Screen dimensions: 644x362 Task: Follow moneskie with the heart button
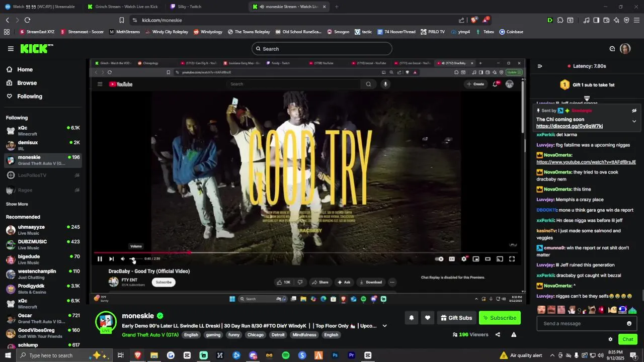pyautogui.click(x=427, y=318)
